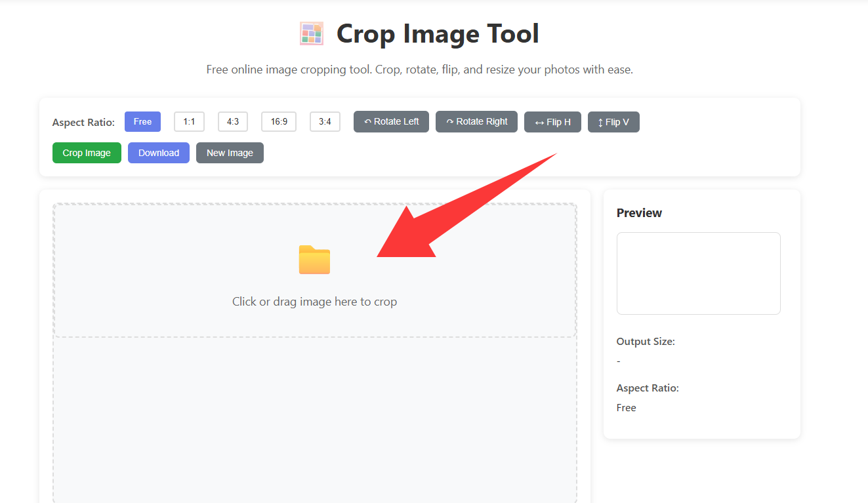Click the Output Size label
The width and height of the screenshot is (868, 503).
click(646, 342)
